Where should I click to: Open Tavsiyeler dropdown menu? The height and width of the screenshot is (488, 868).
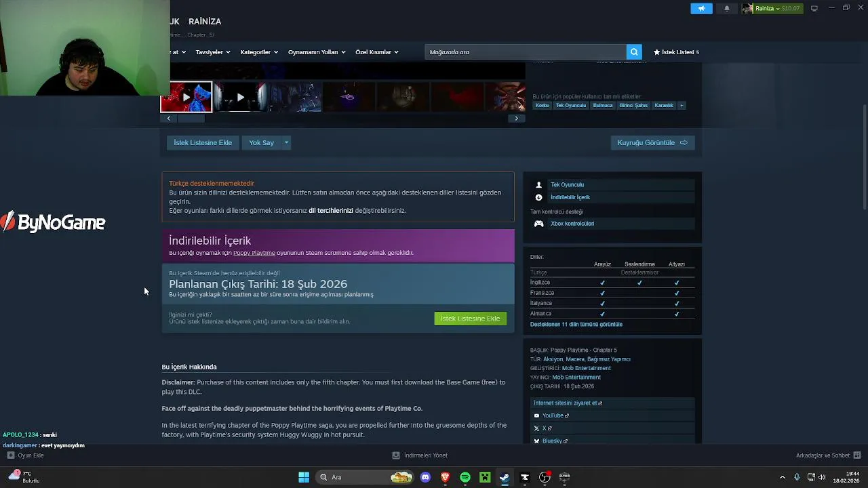(x=213, y=52)
